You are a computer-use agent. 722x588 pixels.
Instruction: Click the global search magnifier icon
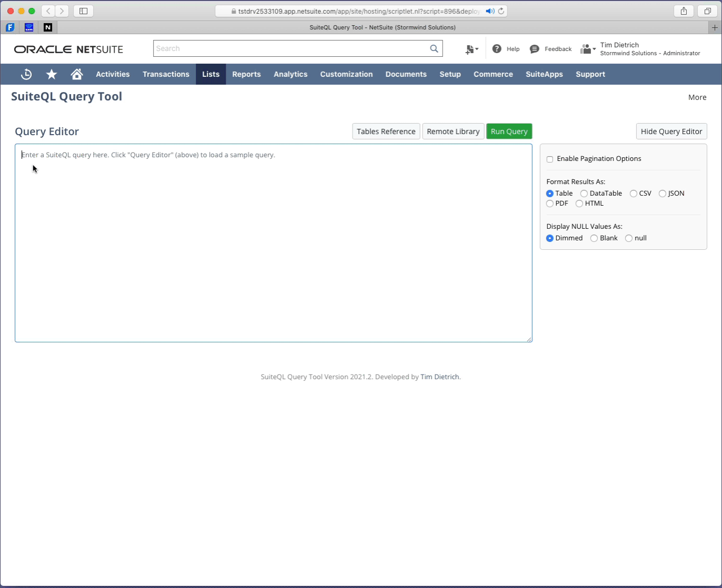pyautogui.click(x=434, y=48)
